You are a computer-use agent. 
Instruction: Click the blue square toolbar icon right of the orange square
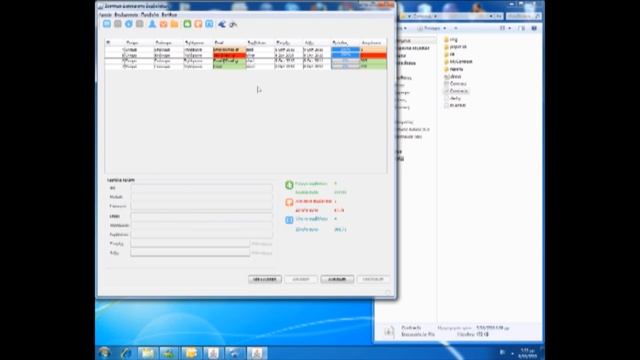point(209,24)
